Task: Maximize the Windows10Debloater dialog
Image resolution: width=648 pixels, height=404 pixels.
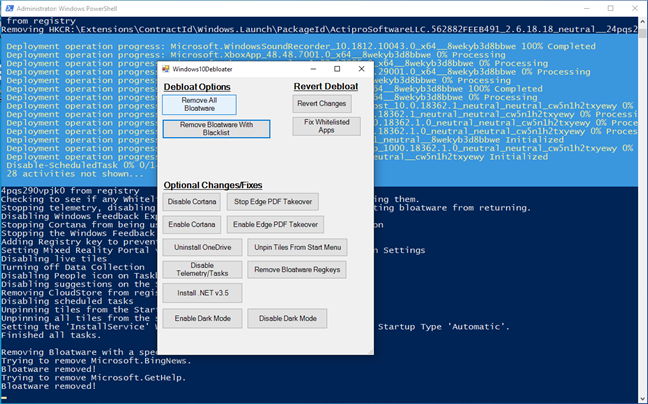Action: point(337,69)
